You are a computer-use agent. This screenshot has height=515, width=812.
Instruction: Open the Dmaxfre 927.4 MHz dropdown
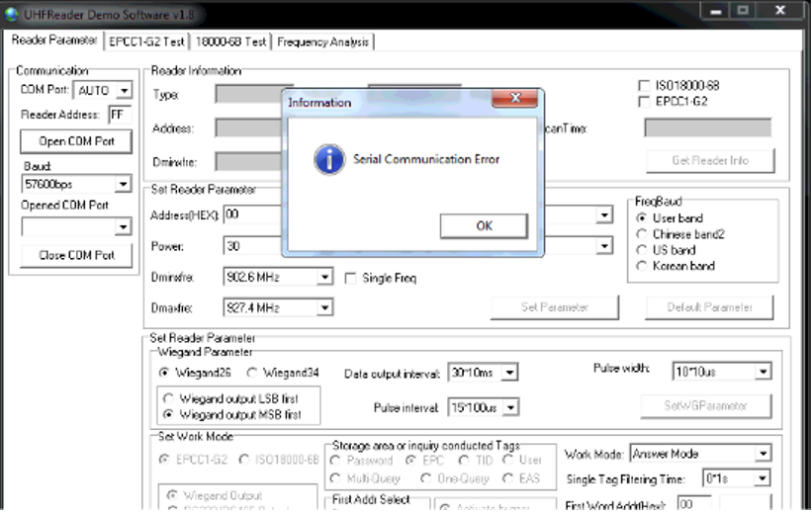click(x=324, y=308)
